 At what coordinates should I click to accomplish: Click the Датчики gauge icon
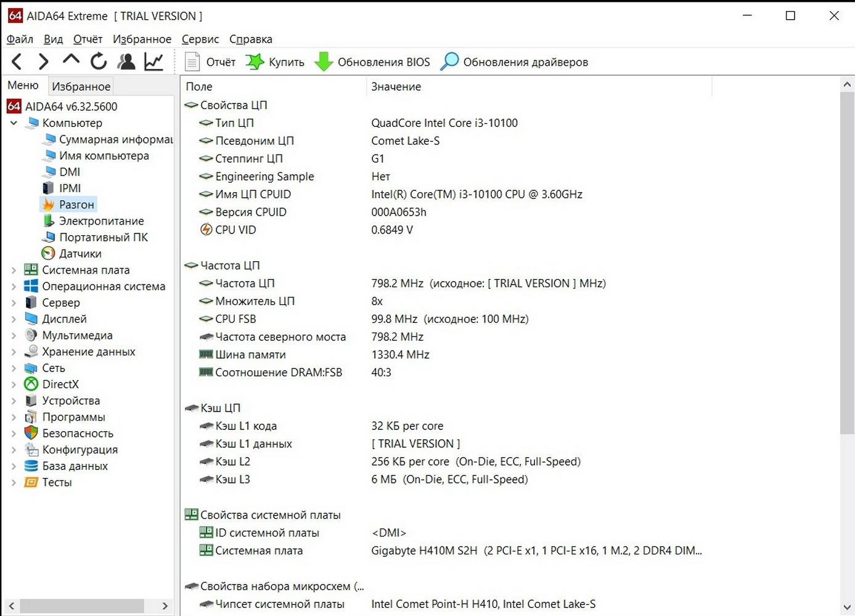tap(48, 253)
